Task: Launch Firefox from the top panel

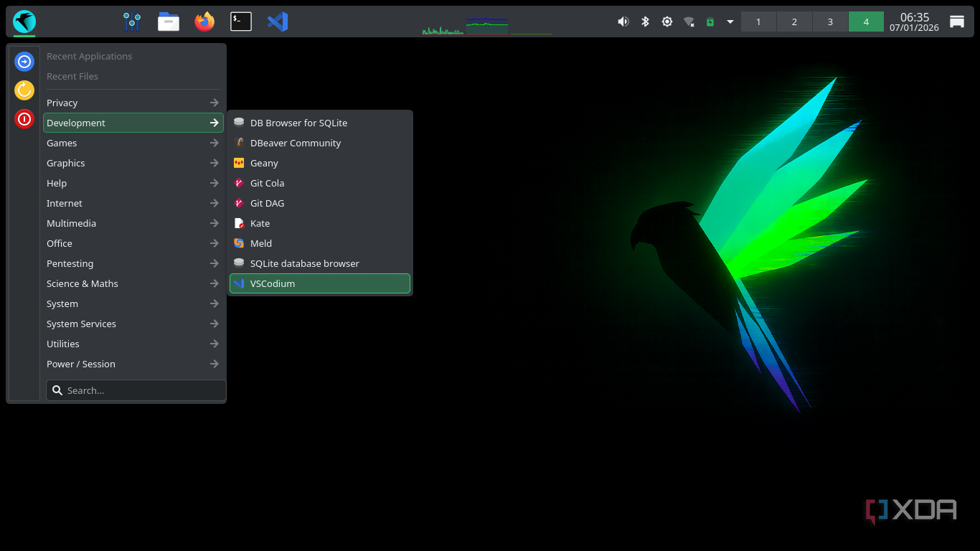Action: 204,22
